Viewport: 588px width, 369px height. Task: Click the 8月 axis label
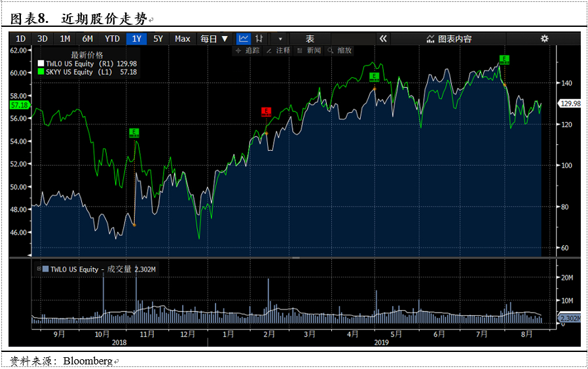tap(526, 334)
